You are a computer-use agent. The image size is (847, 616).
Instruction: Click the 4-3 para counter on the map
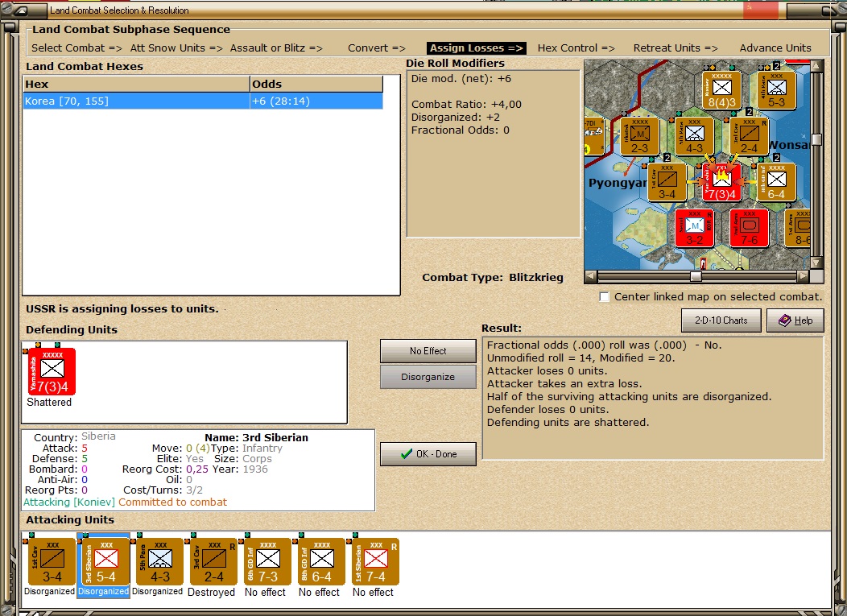(694, 136)
